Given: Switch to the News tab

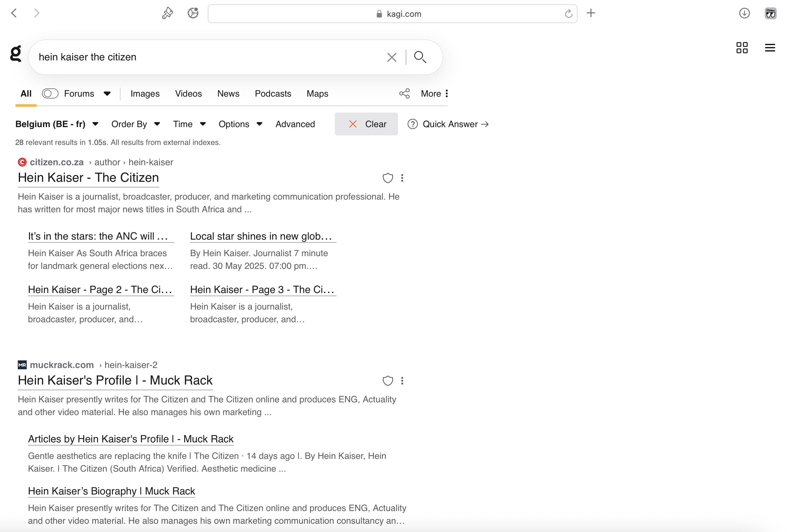Looking at the screenshot, I should (228, 94).
